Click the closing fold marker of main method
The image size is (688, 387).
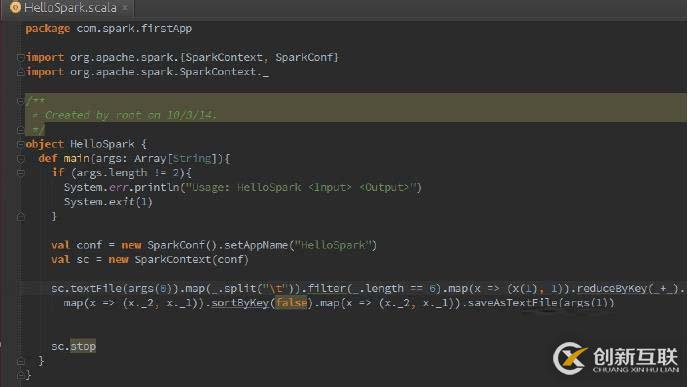21,361
